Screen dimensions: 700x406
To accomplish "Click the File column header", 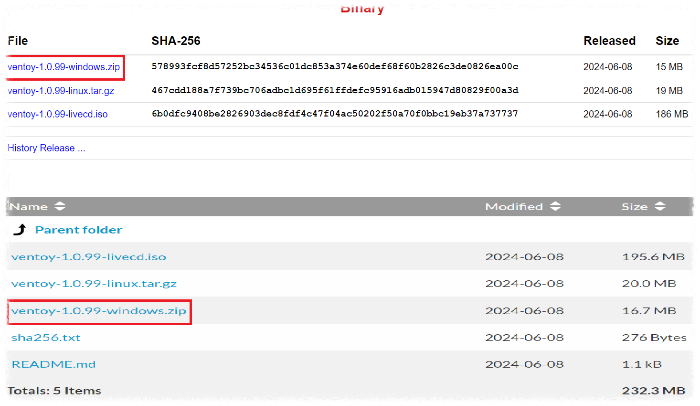I will click(18, 41).
